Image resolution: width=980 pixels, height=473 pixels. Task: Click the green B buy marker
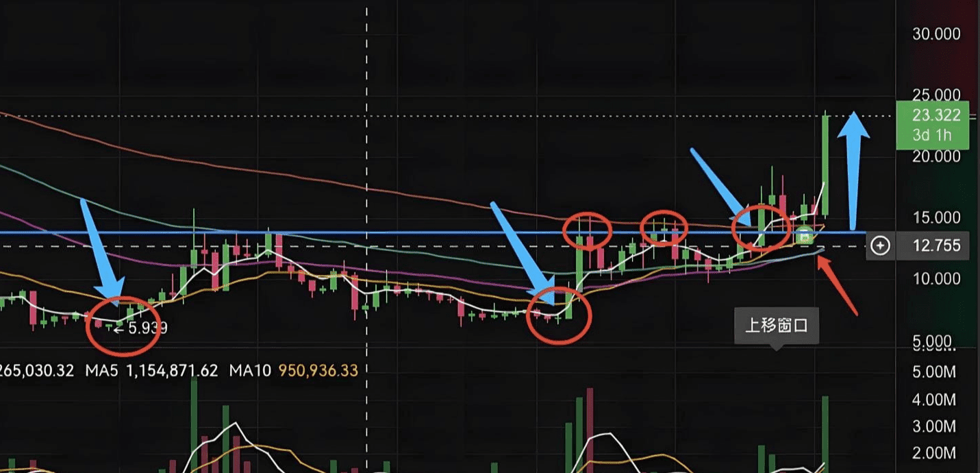pos(805,236)
